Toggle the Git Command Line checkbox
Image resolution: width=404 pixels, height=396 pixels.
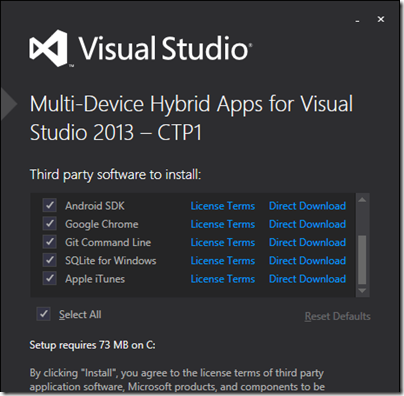click(49, 242)
